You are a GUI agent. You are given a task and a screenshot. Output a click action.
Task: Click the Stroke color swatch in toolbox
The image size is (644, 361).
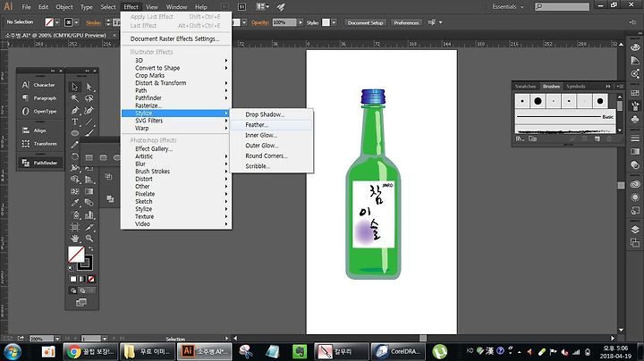86,264
